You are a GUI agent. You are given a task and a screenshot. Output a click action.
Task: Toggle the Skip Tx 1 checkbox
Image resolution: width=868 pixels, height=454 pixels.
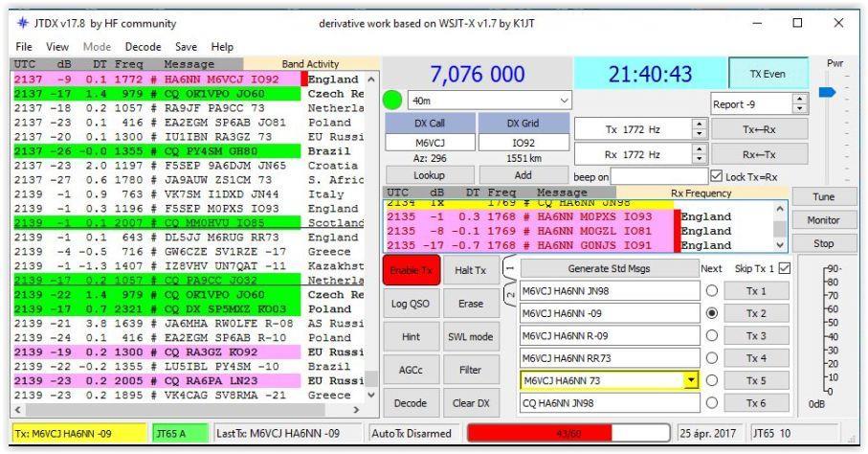[x=785, y=268]
